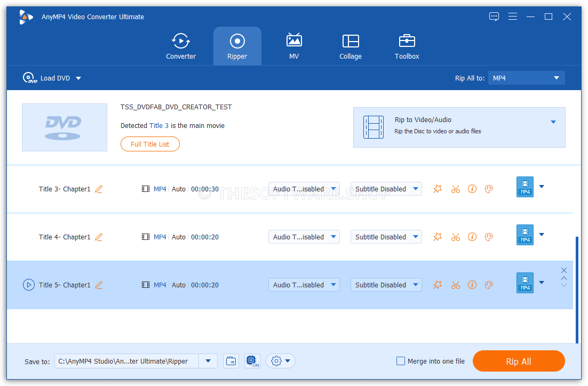Open the MV tab
Viewport: 588px width, 386px height.
[x=294, y=46]
